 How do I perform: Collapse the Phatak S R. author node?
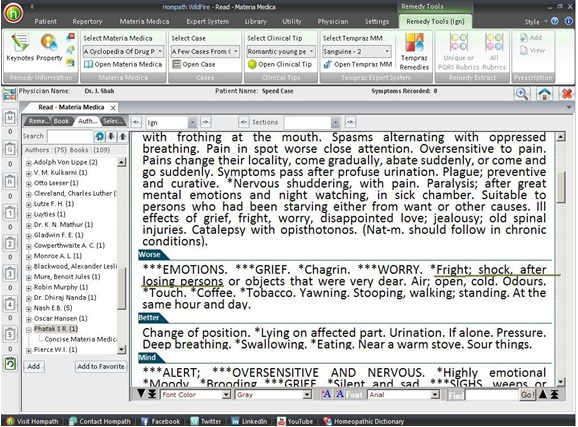click(x=29, y=329)
